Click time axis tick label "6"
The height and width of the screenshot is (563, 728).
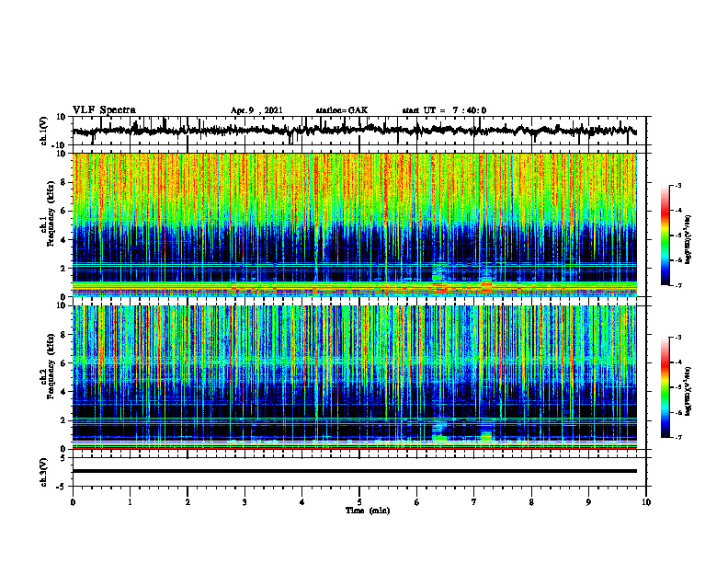pyautogui.click(x=417, y=502)
